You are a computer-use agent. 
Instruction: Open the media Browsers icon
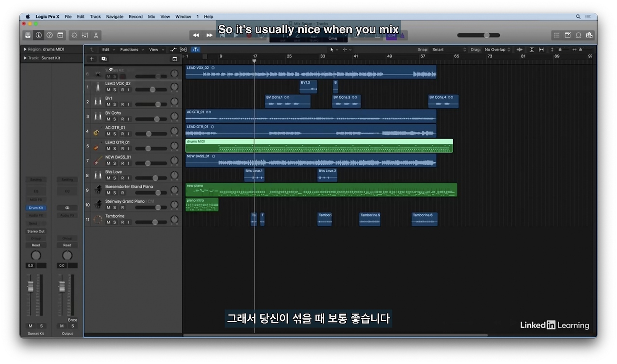click(x=589, y=35)
